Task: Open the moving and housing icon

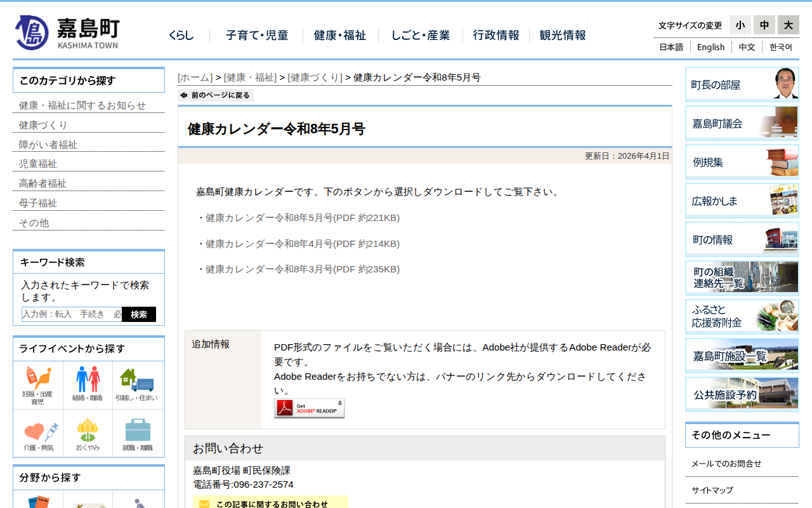Action: pos(136,385)
